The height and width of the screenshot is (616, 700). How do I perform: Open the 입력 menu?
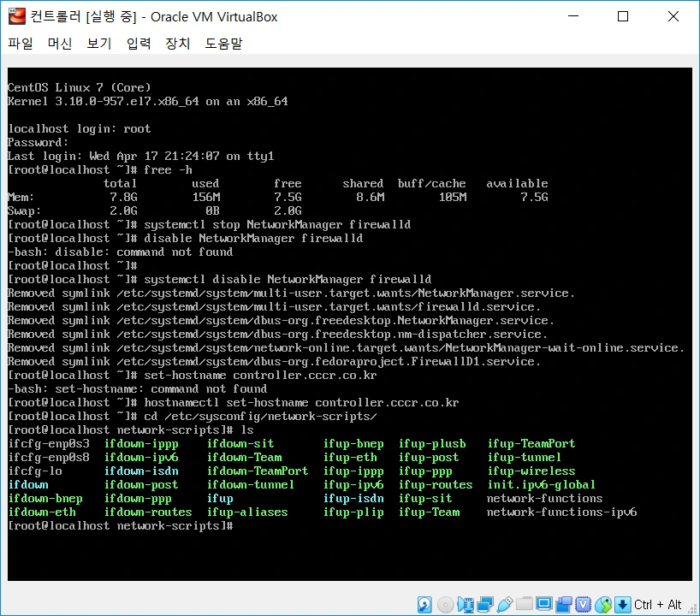[139, 44]
